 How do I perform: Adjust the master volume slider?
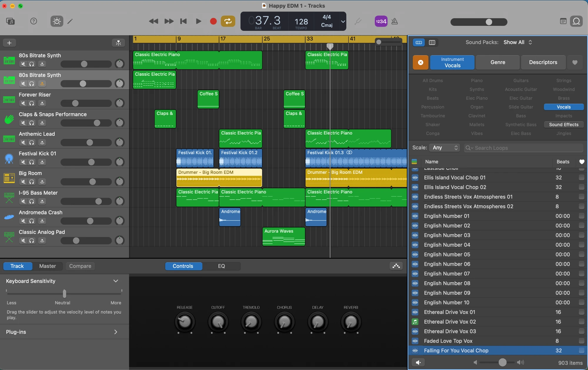[x=479, y=22]
